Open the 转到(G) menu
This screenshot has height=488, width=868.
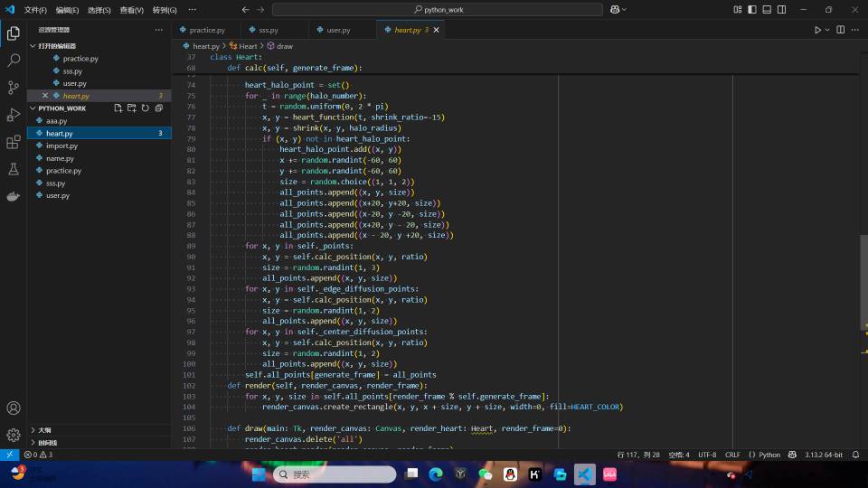click(165, 10)
